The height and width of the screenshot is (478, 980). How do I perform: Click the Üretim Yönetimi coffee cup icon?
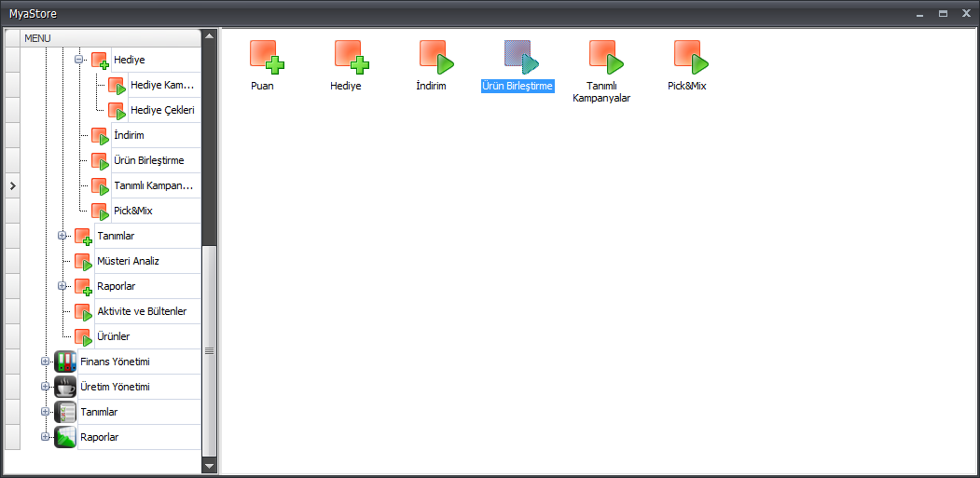point(65,387)
